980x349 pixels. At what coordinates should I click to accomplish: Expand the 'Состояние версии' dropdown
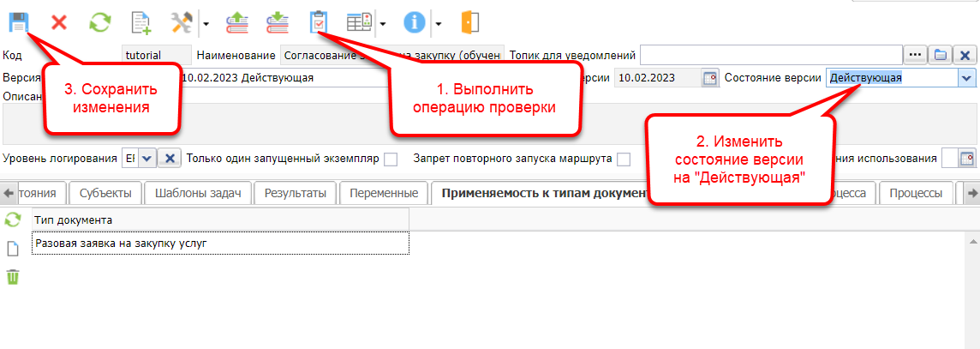point(967,78)
